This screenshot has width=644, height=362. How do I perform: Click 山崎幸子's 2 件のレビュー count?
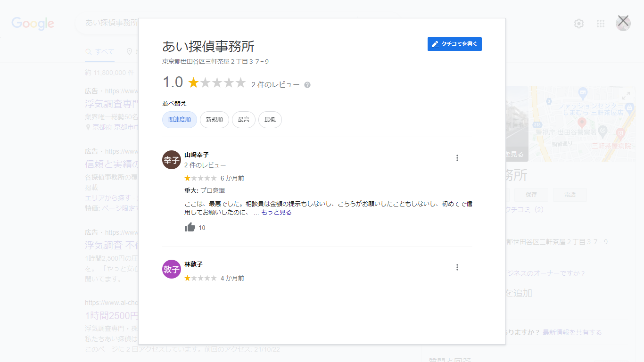[x=205, y=165]
